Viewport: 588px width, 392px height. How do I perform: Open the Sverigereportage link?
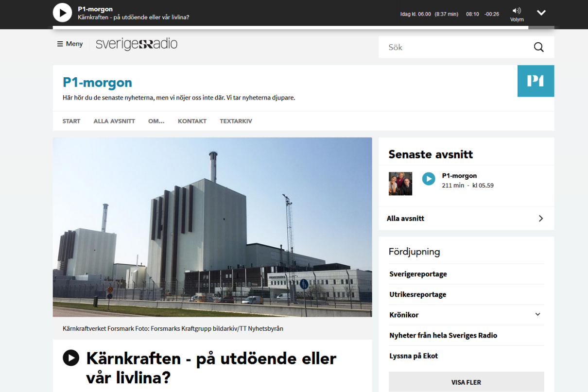[418, 274]
